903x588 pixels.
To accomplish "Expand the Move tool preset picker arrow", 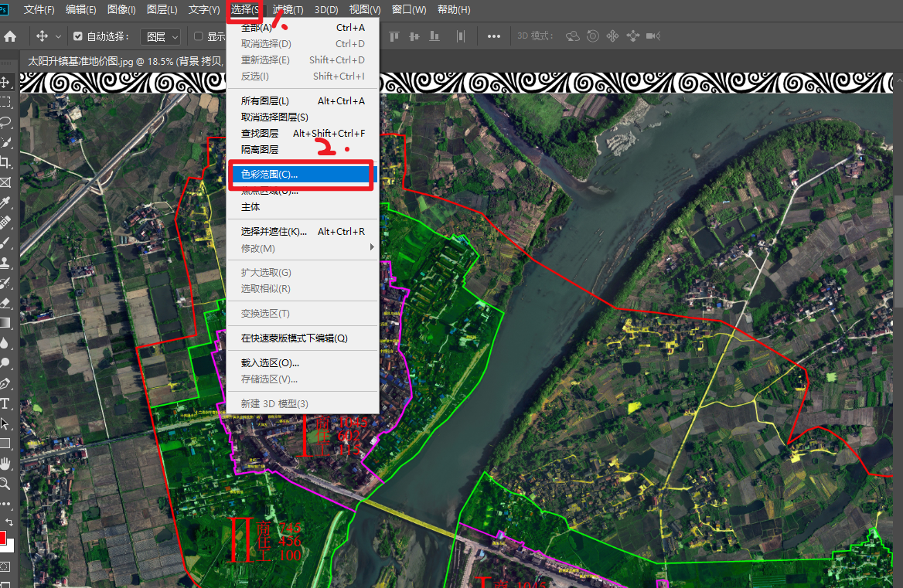I will [x=58, y=37].
